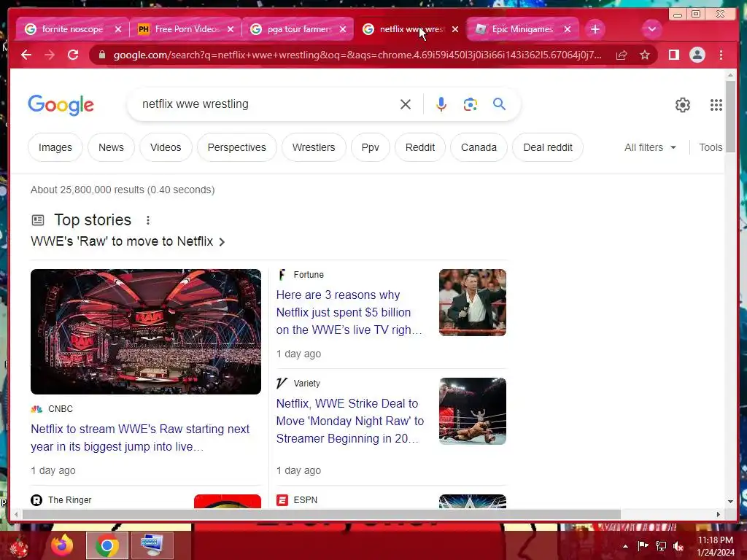Viewport: 747px width, 560px height.
Task: Close the netflix wwe wrestling tab
Action: pyautogui.click(x=455, y=29)
